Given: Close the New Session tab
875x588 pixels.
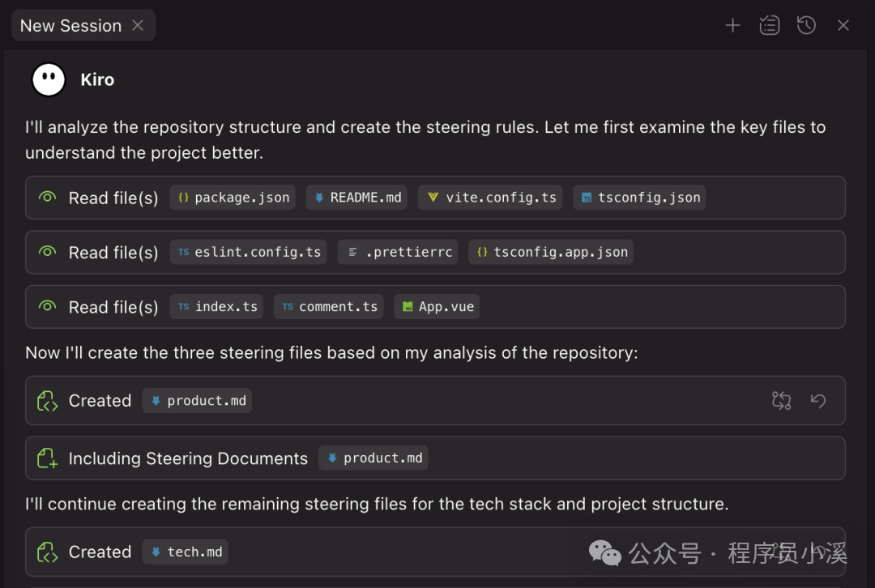Looking at the screenshot, I should [138, 26].
